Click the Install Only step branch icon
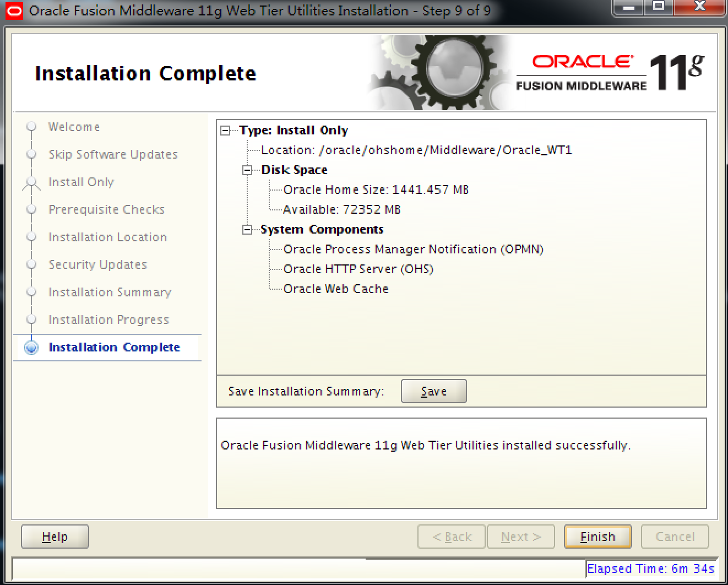Viewport: 728px width, 585px height. [31, 183]
